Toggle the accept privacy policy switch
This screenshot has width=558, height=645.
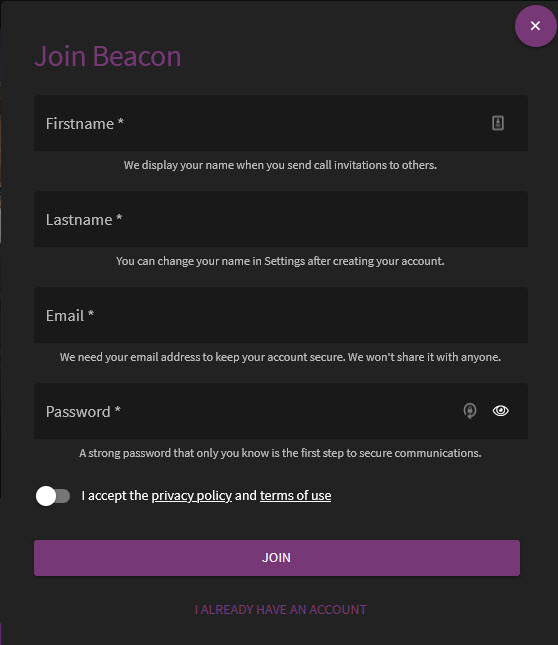[53, 496]
